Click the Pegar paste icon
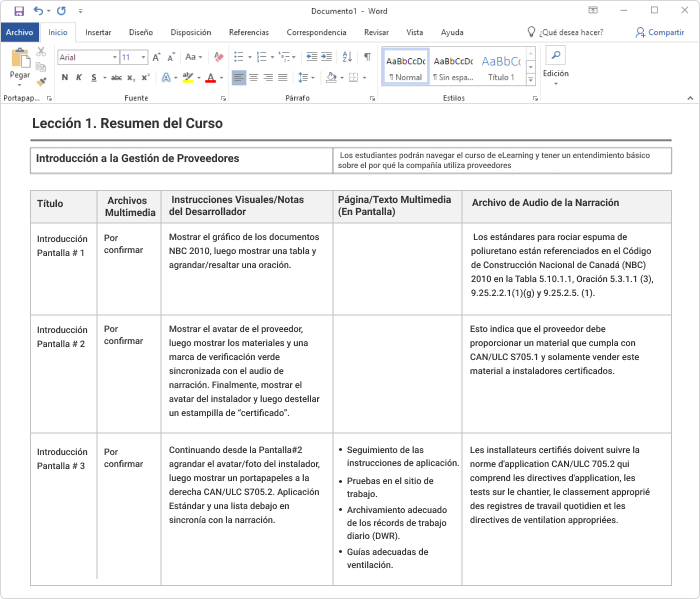This screenshot has width=700, height=599. point(20,58)
